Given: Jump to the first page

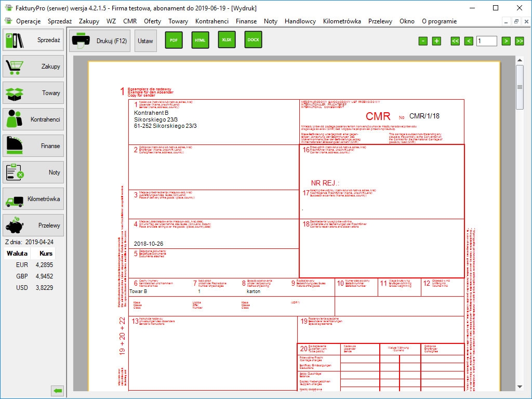Looking at the screenshot, I should pyautogui.click(x=455, y=41).
